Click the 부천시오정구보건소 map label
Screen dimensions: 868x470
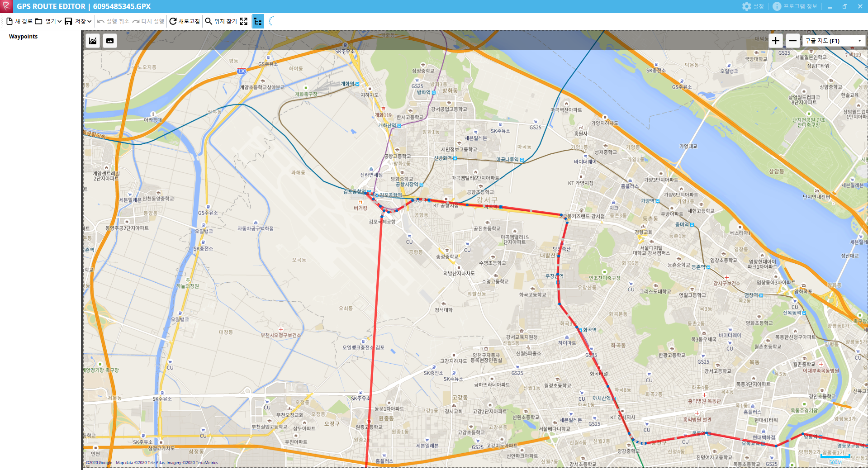click(x=280, y=335)
